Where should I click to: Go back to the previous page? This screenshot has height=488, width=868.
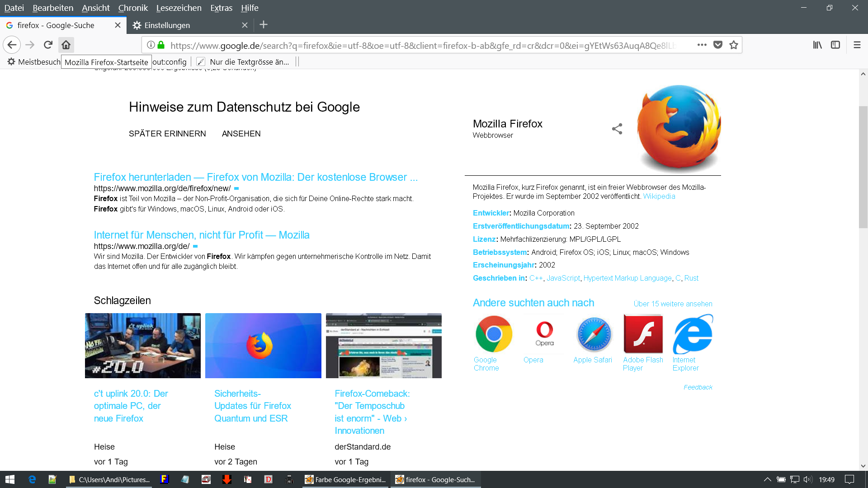pos(12,45)
